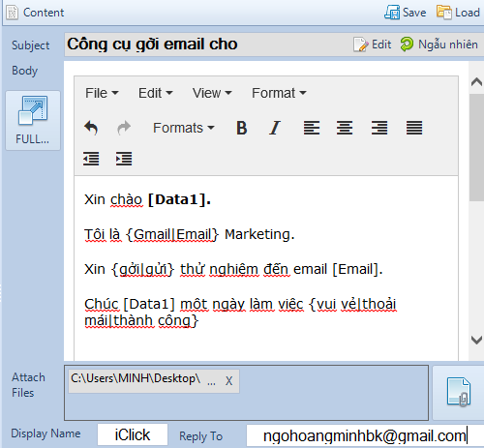Viewport: 484px width, 448px height.
Task: Remove attached file with X
Action: [228, 381]
